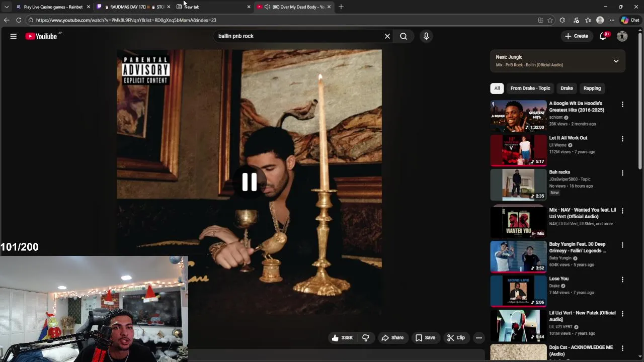Viewport: 644px width, 362px height.
Task: Save the video to a playlist
Action: pyautogui.click(x=425, y=338)
